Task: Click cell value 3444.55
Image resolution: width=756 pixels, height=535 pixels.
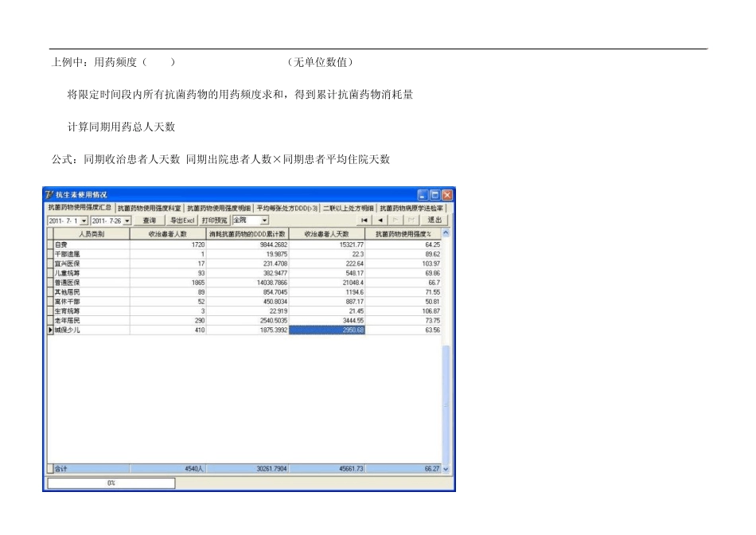Action: click(353, 320)
